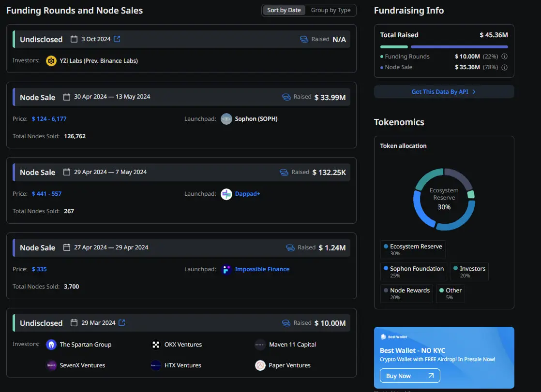
Task: Click the HTX Ventures logo icon
Action: point(156,365)
